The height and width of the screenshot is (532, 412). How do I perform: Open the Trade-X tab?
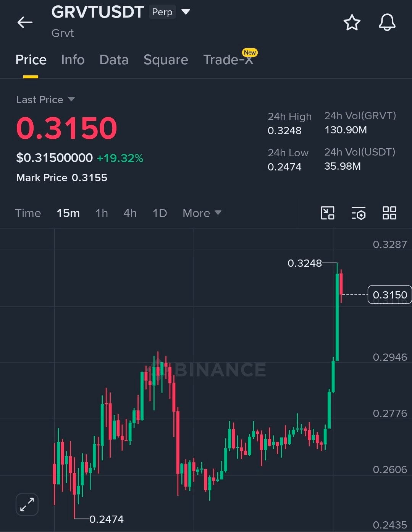(x=228, y=60)
